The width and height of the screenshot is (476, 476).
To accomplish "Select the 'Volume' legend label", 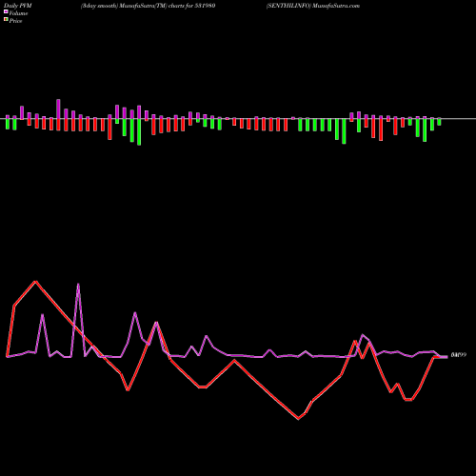I will [x=18, y=13].
